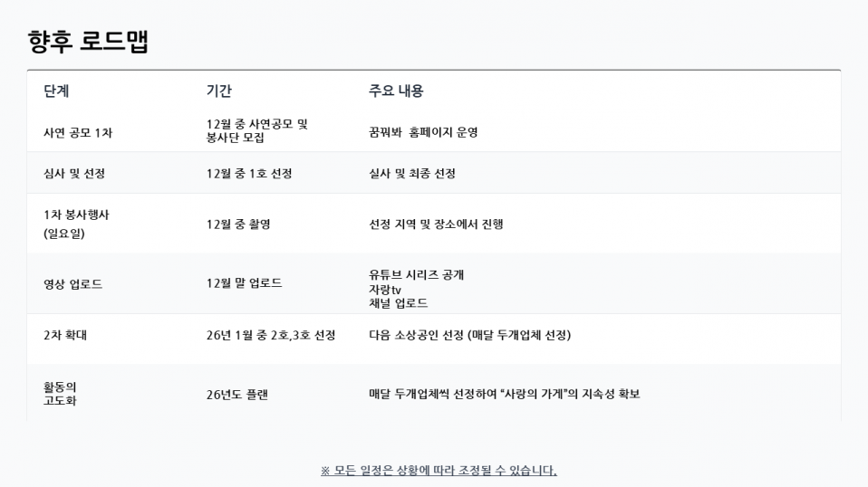This screenshot has height=487, width=868.
Task: Select the '영상 업로드' row label
Action: 72,283
